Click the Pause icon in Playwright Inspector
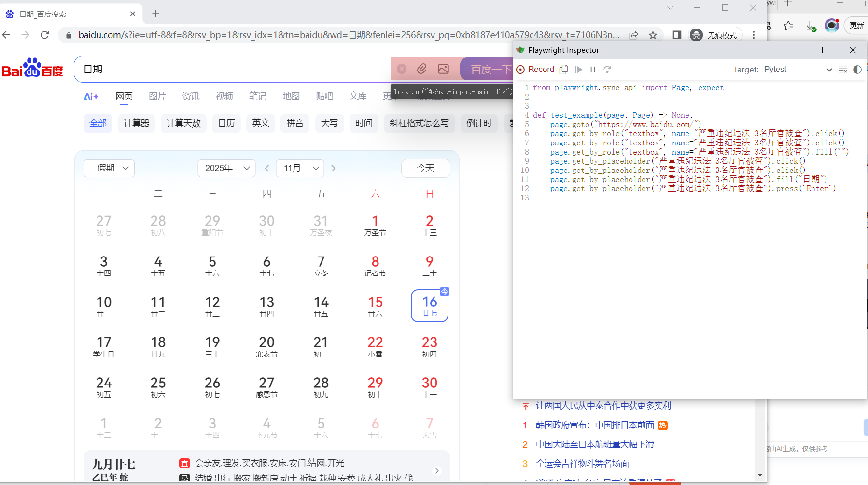This screenshot has width=868, height=485. tap(593, 69)
